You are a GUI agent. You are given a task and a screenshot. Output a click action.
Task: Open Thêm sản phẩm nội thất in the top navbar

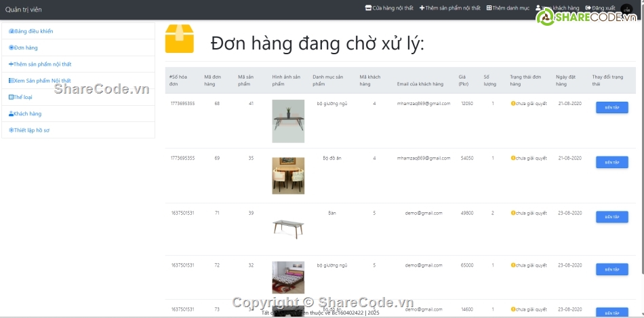(449, 8)
